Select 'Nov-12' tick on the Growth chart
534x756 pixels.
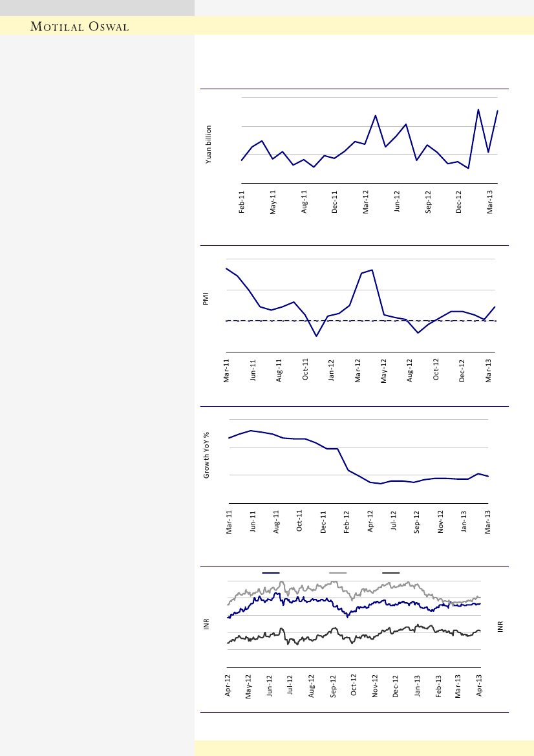440,521
